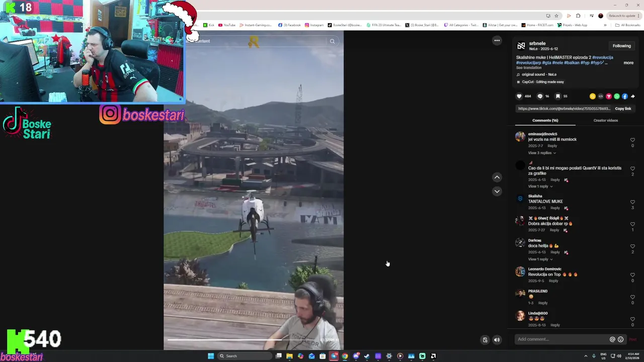Click the taskbar Search box
644x362 pixels.
pyautogui.click(x=245, y=356)
